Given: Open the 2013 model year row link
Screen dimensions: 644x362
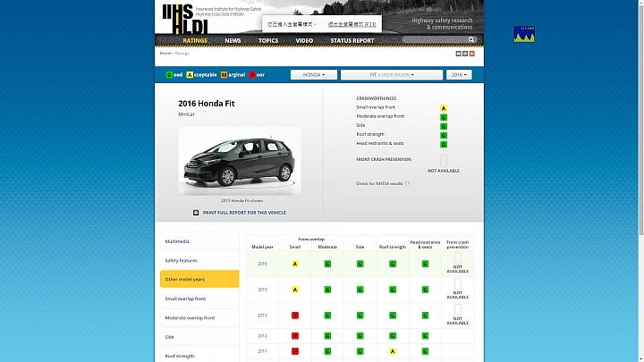Looking at the screenshot, I should pos(262,316).
